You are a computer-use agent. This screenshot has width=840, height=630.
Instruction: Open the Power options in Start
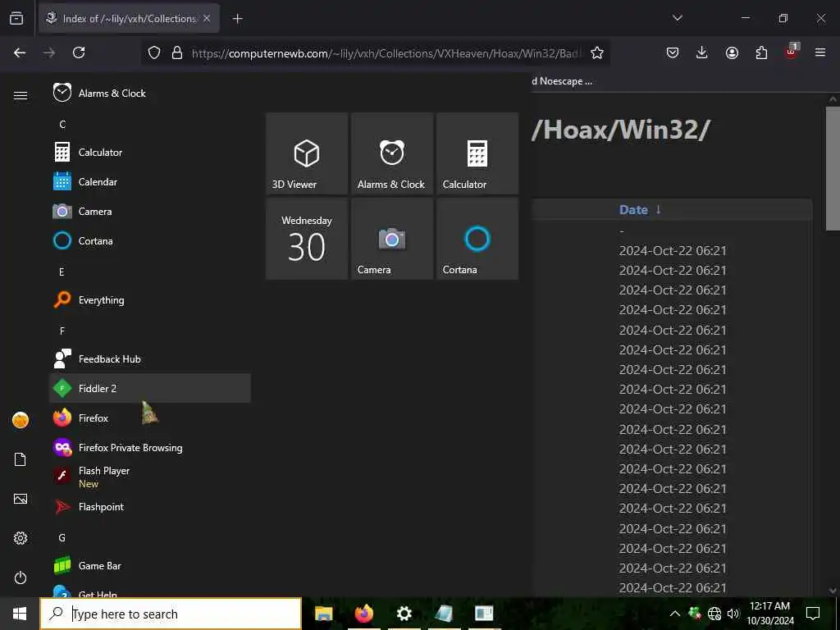[21, 577]
